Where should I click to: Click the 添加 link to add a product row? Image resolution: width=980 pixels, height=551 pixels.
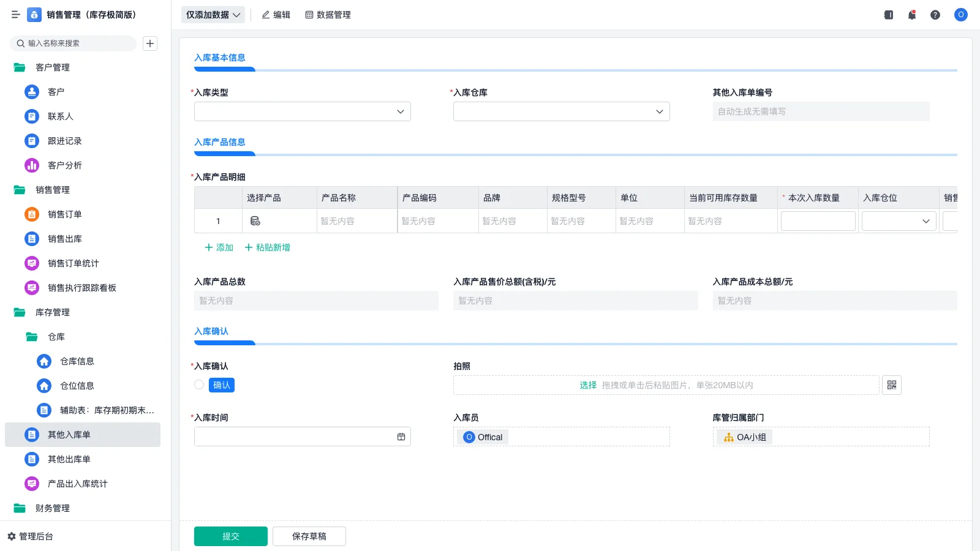pos(219,247)
